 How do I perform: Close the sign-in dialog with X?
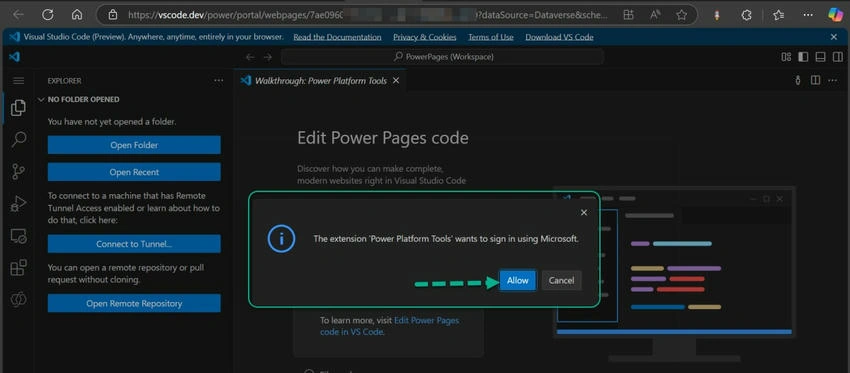click(584, 213)
